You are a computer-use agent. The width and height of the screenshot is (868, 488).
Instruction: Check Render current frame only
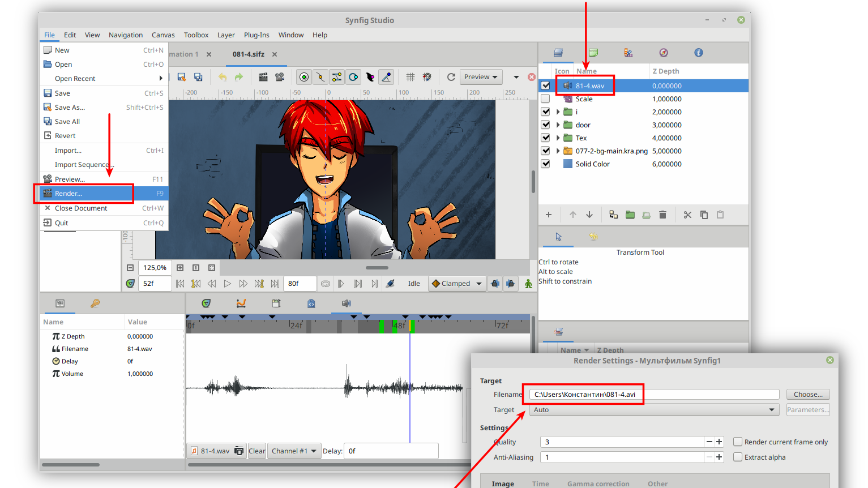738,442
